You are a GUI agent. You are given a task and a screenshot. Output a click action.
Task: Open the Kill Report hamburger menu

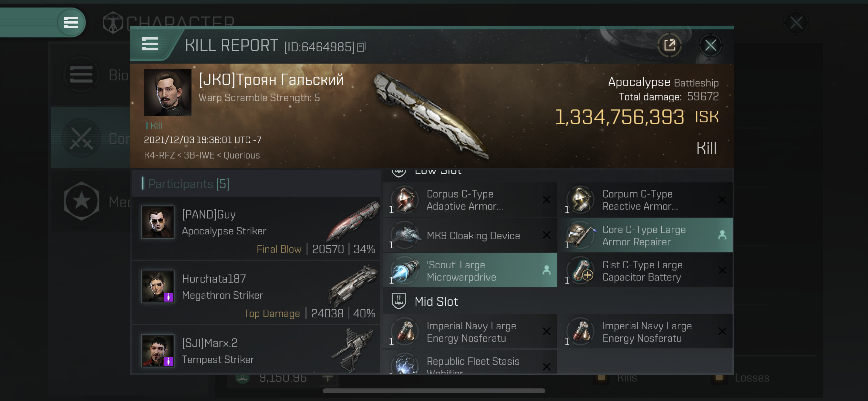pos(150,44)
